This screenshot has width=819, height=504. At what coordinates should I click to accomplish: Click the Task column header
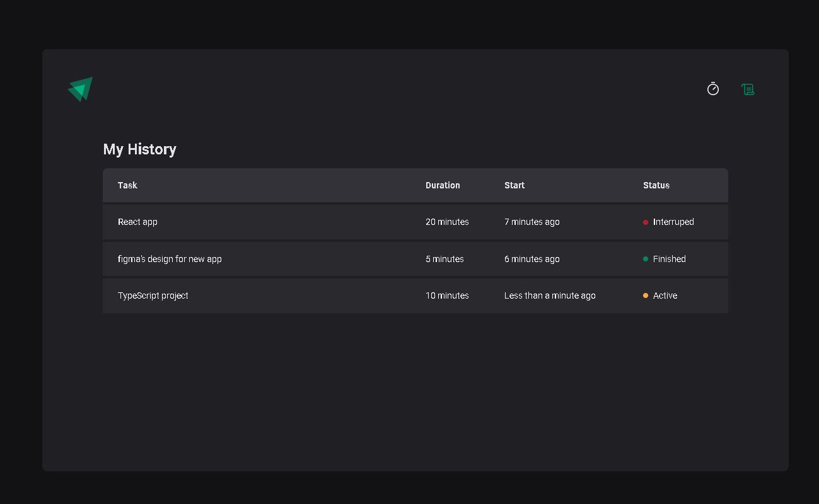pyautogui.click(x=127, y=185)
